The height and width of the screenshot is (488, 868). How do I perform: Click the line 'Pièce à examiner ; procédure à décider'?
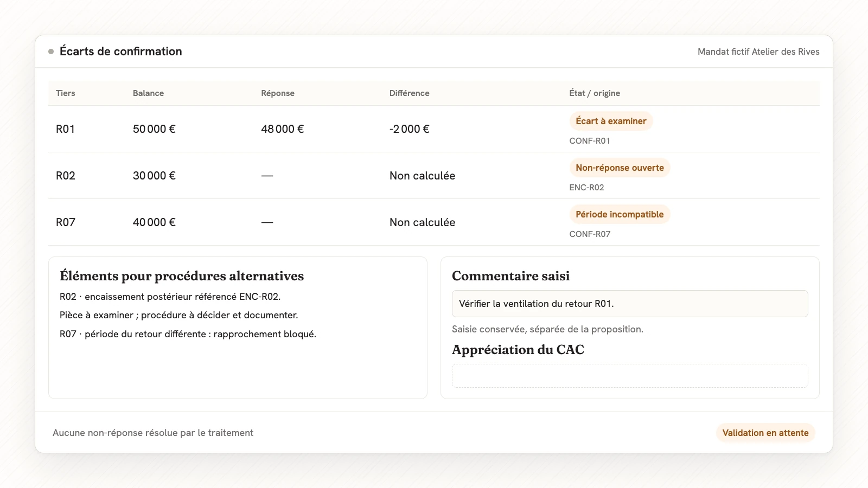point(178,315)
